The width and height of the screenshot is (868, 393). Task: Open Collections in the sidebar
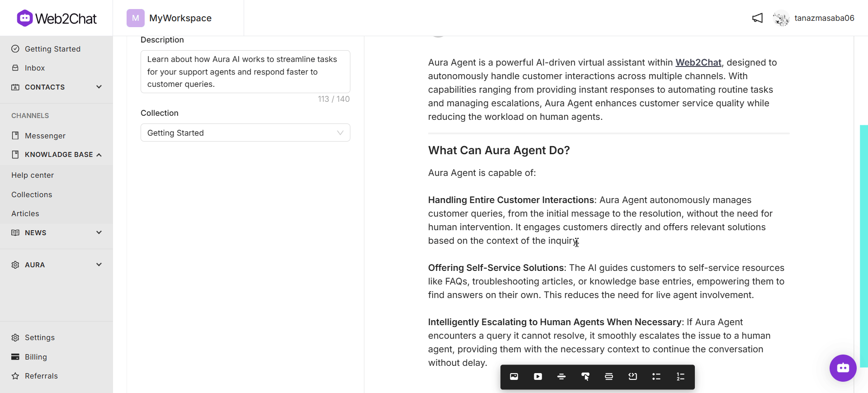click(x=32, y=194)
